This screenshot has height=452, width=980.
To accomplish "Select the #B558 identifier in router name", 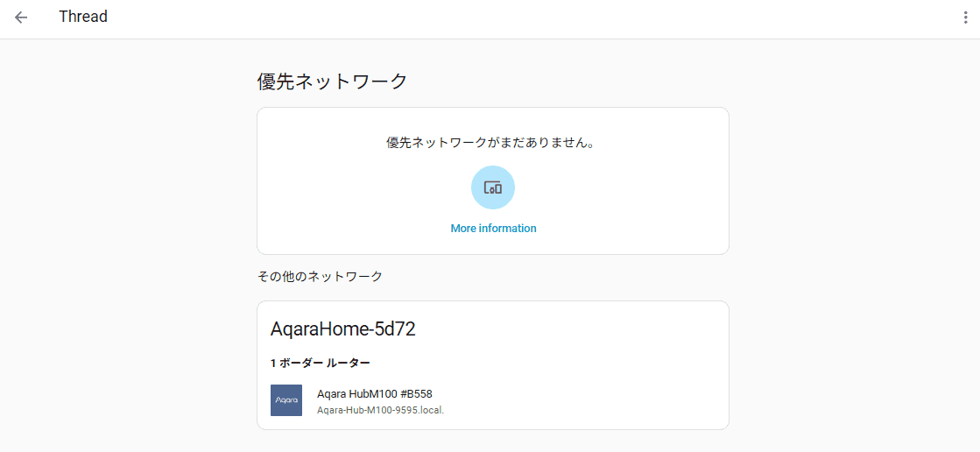I will (x=417, y=394).
